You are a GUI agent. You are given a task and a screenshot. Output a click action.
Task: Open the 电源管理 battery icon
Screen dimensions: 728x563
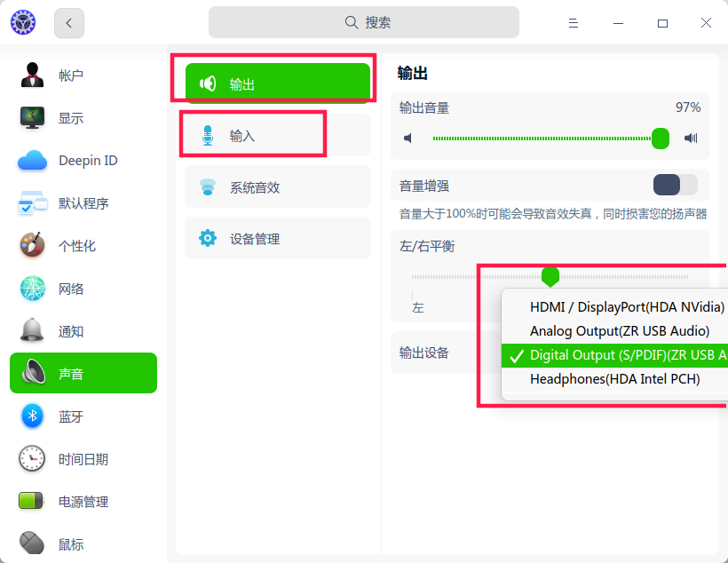pyautogui.click(x=31, y=501)
